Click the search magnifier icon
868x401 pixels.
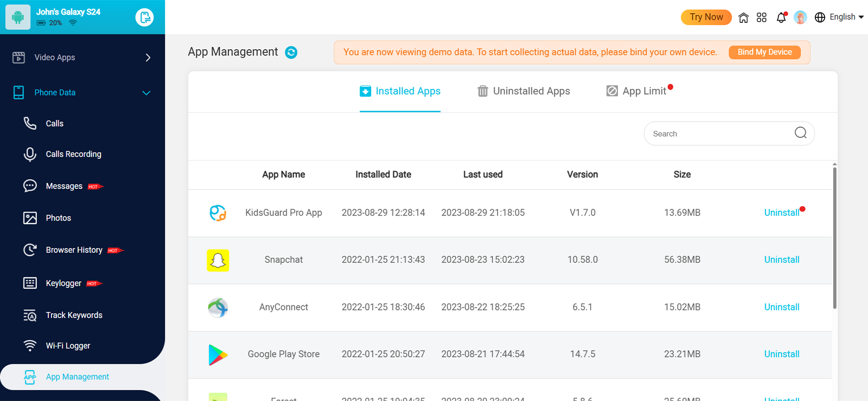coord(800,133)
